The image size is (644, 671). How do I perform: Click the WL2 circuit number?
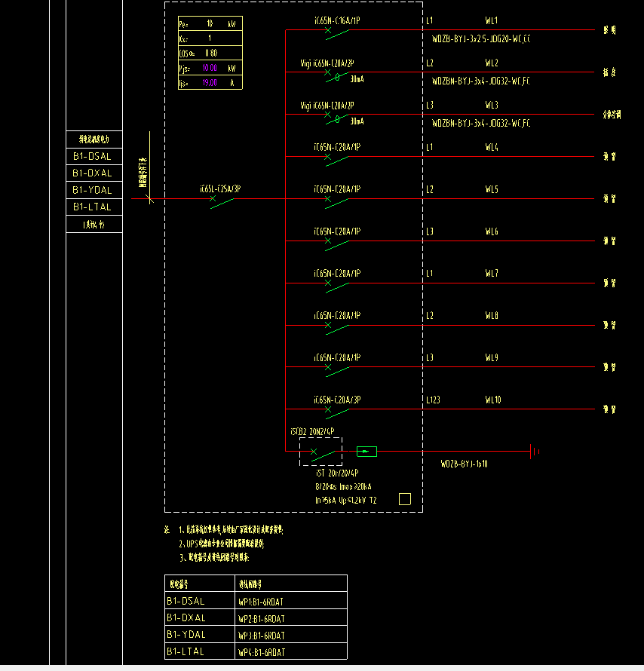click(492, 63)
